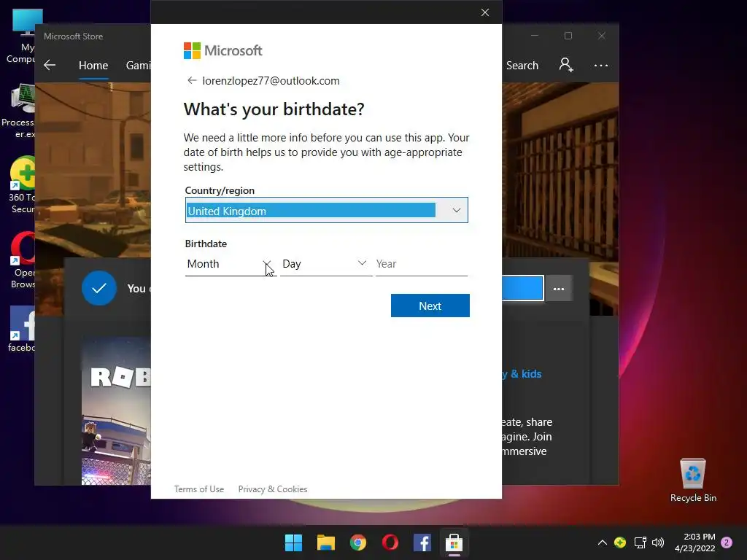Focus the Year input field
This screenshot has height=560, width=747.
[x=422, y=264]
